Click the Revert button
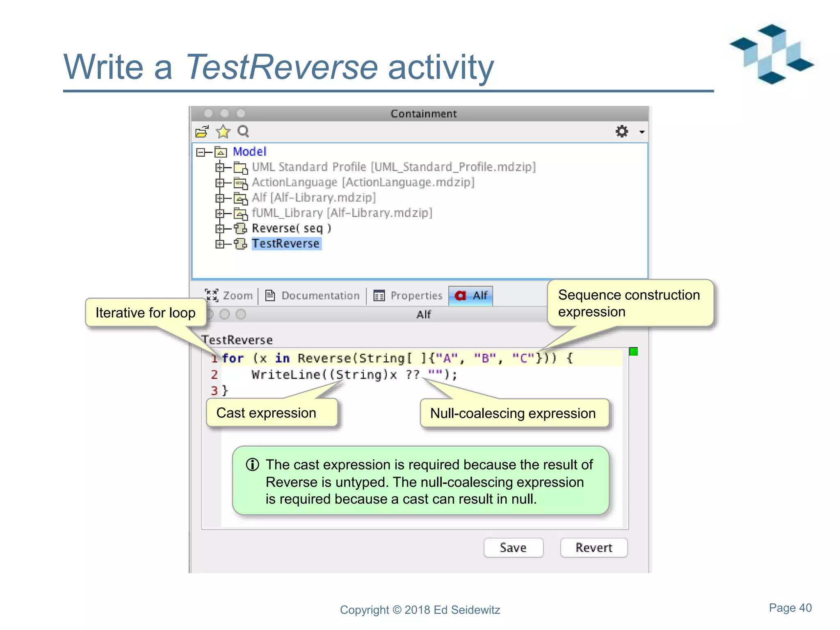The width and height of the screenshot is (840, 630). [x=593, y=548]
